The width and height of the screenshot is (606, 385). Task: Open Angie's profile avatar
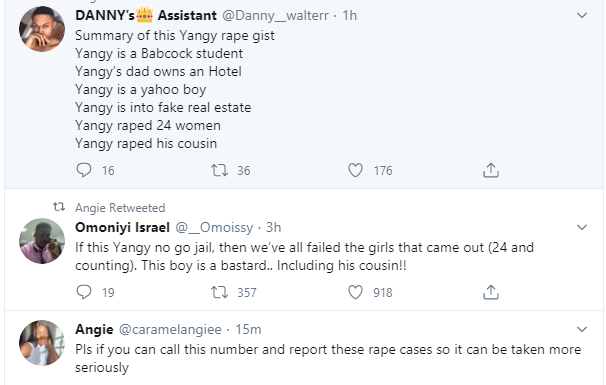[x=42, y=343]
